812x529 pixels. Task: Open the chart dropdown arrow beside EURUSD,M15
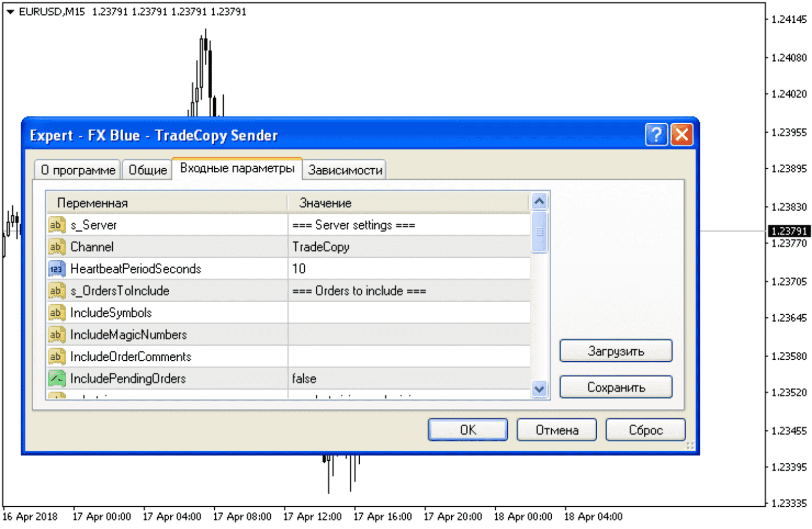point(10,12)
